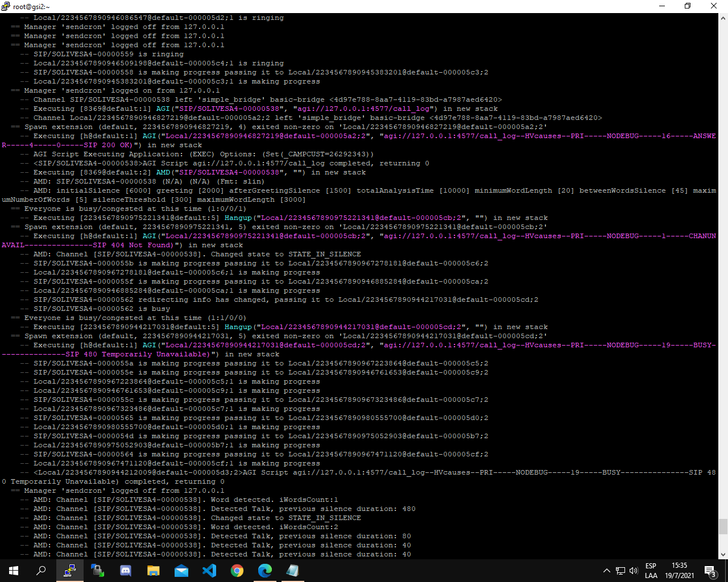This screenshot has width=728, height=582.
Task: Select the PuTTY taskbar icon
Action: 70,571
